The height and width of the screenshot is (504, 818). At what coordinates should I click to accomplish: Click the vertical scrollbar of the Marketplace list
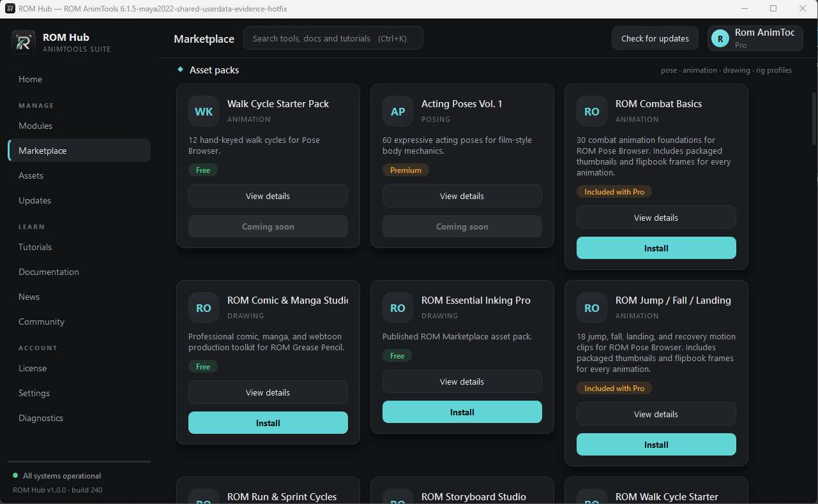[x=814, y=119]
